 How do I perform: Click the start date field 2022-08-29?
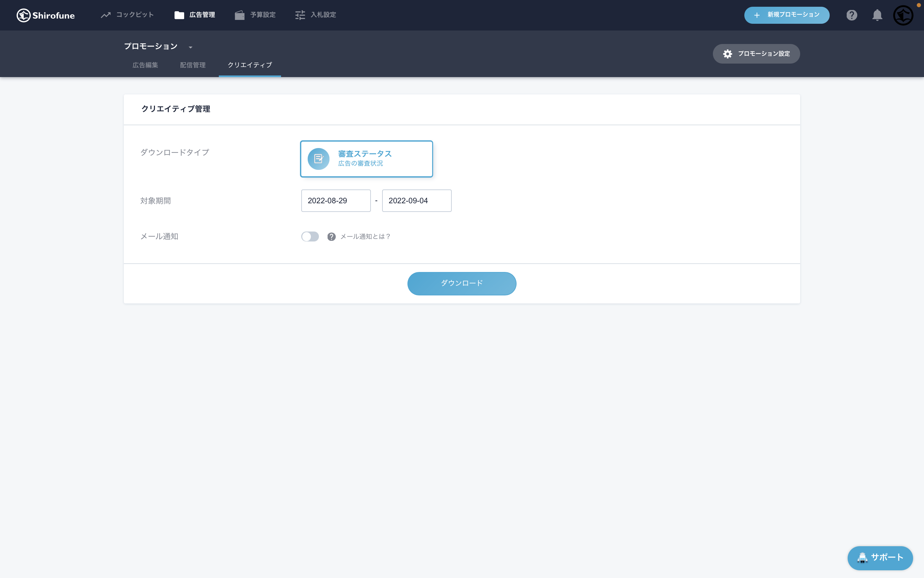tap(336, 201)
